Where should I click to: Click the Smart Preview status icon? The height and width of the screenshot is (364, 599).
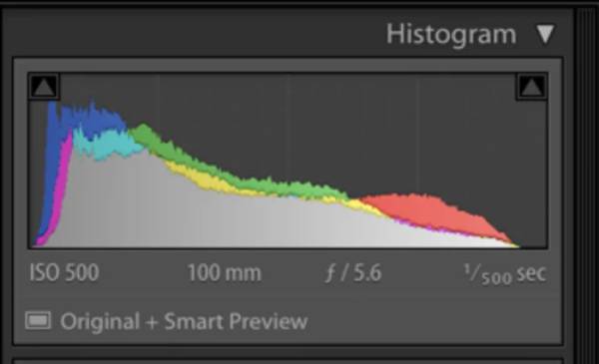(x=38, y=320)
